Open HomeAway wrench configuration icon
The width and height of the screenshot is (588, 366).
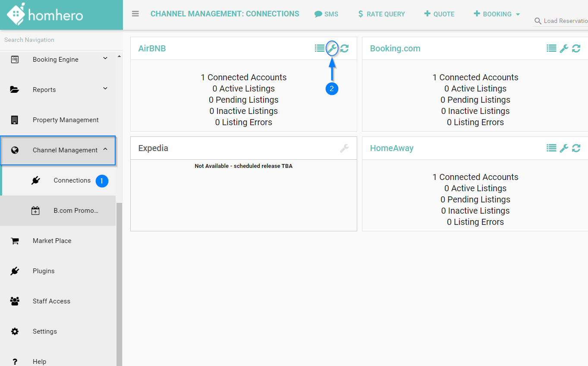[564, 148]
